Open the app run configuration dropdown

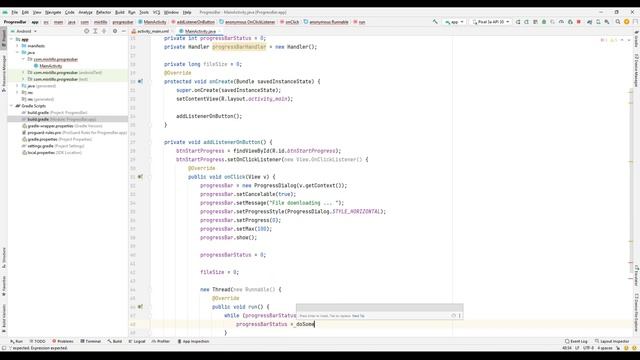454,22
